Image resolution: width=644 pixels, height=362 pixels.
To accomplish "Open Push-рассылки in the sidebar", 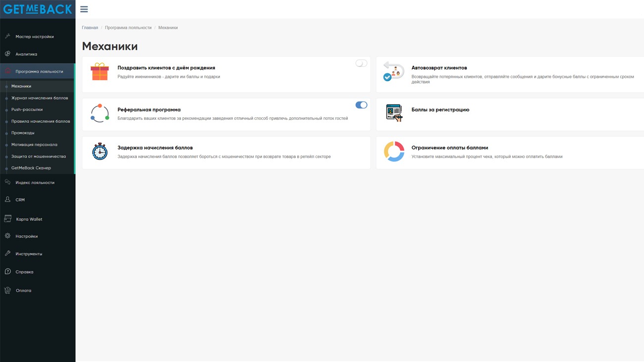I will click(x=27, y=109).
